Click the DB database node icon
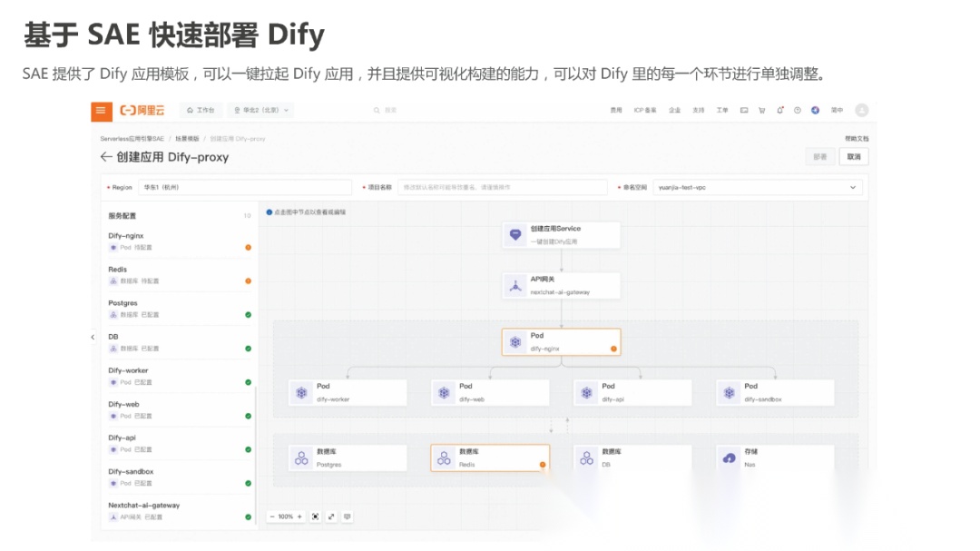Image resolution: width=980 pixels, height=551 pixels. (x=586, y=458)
